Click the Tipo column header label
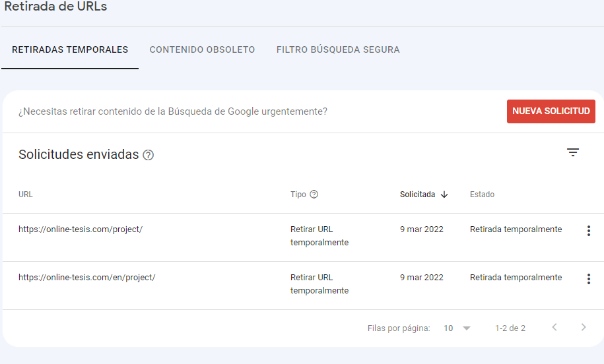Viewport: 604px width, 364px height. pyautogui.click(x=298, y=195)
